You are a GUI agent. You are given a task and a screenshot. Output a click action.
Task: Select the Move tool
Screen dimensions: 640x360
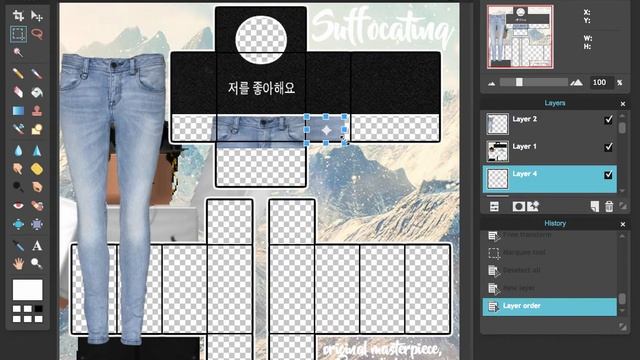pyautogui.click(x=37, y=16)
